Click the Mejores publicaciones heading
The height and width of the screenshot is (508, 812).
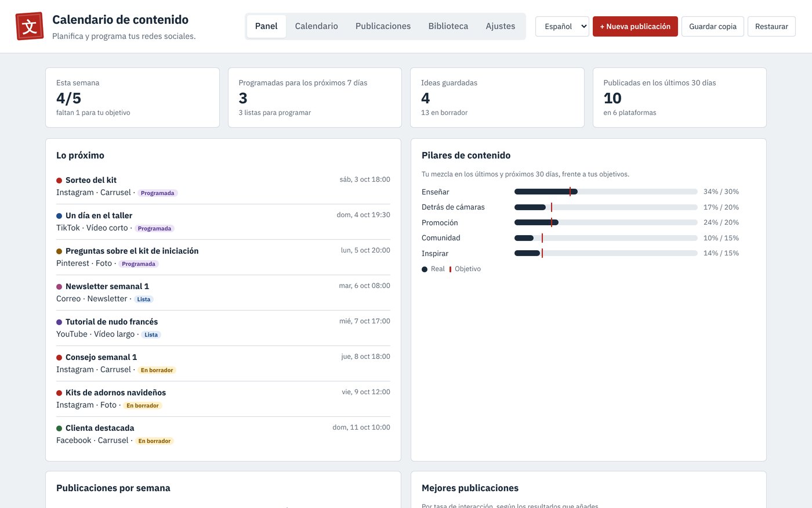[x=470, y=488]
